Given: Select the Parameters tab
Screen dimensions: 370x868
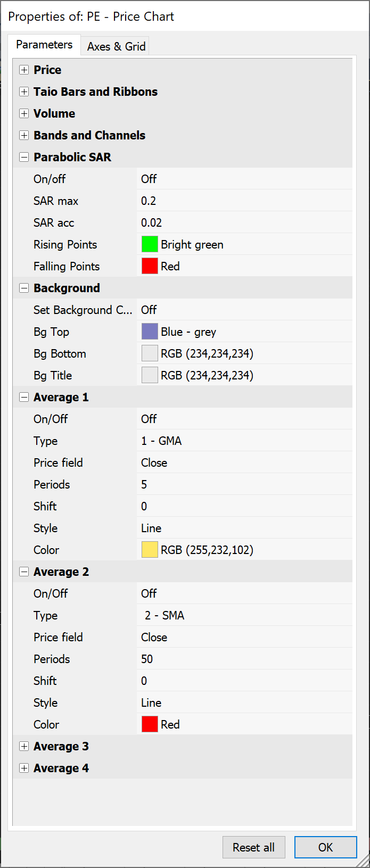Looking at the screenshot, I should click(x=44, y=45).
